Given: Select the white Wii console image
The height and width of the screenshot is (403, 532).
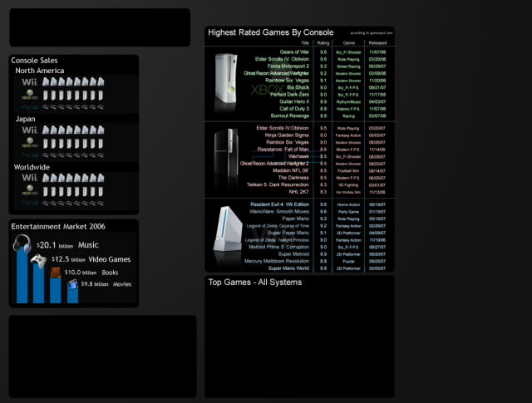Looking at the screenshot, I should click(x=228, y=229).
